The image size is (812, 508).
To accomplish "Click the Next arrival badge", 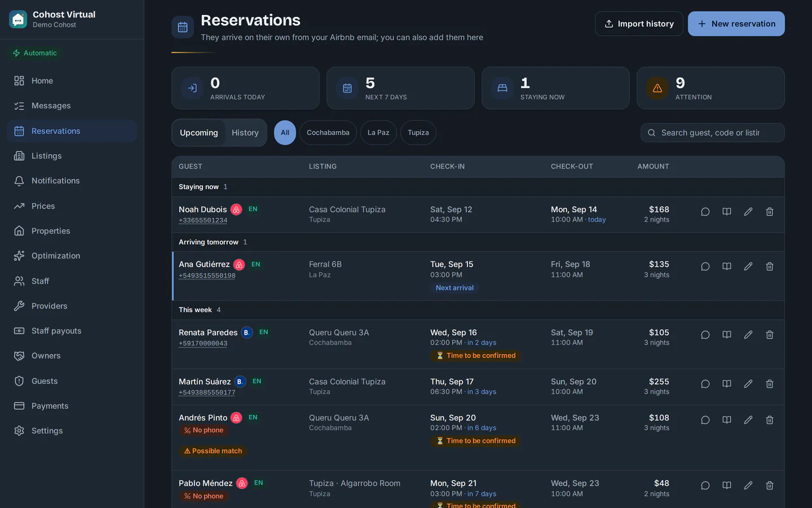I will 454,288.
